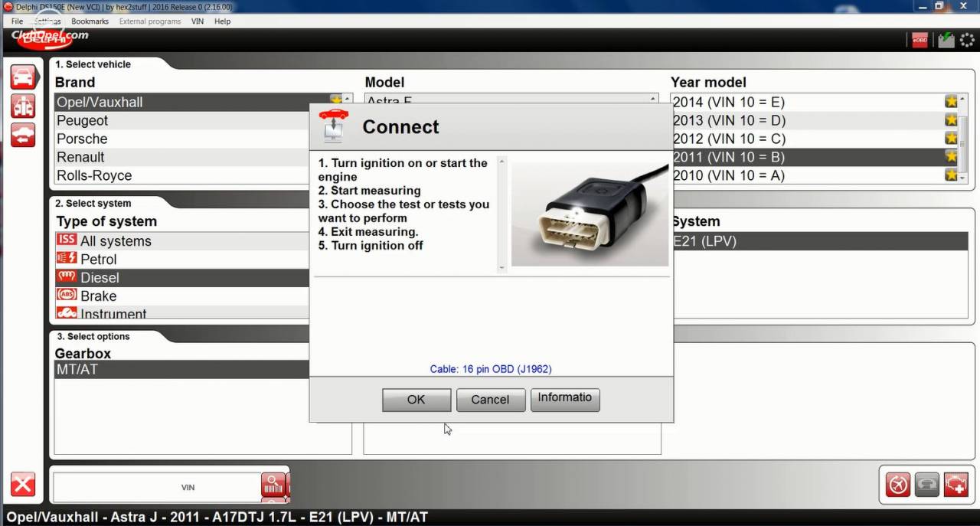Viewport: 980px width, 526px height.
Task: Click the Diesel glow plug icon
Action: click(x=67, y=276)
